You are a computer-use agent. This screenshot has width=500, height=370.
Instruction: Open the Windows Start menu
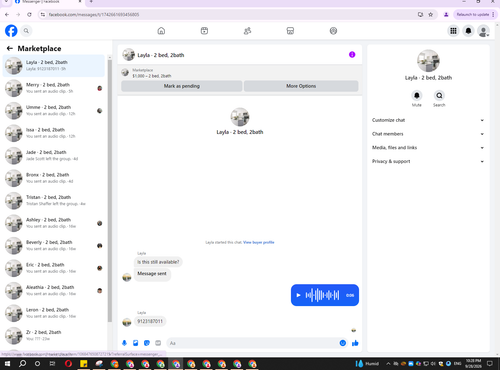(7, 363)
